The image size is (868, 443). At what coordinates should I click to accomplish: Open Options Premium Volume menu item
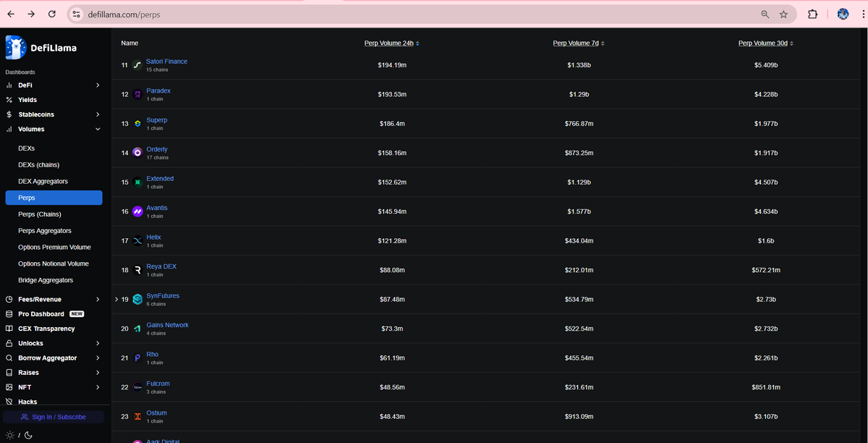(x=54, y=248)
